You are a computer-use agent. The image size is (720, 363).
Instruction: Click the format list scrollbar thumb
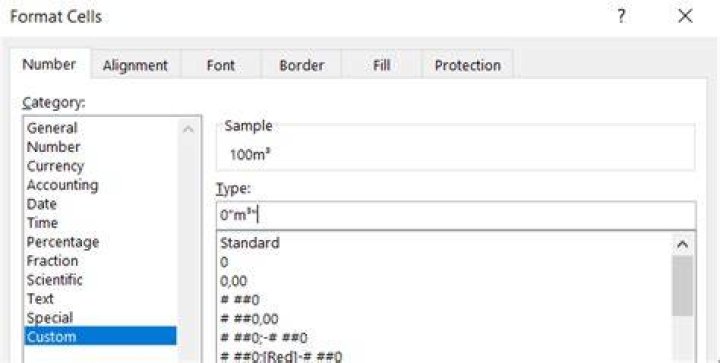click(683, 286)
